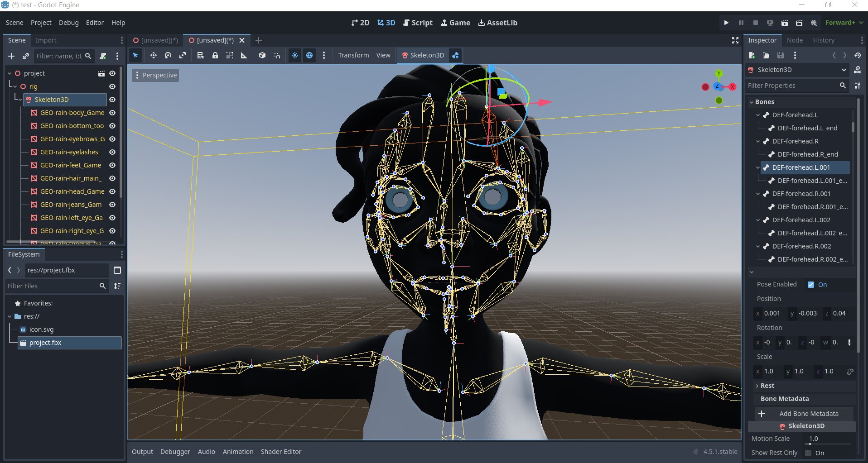Toggle distraction-free mode expand icon
Viewport: 868px width, 463px height.
coord(735,40)
